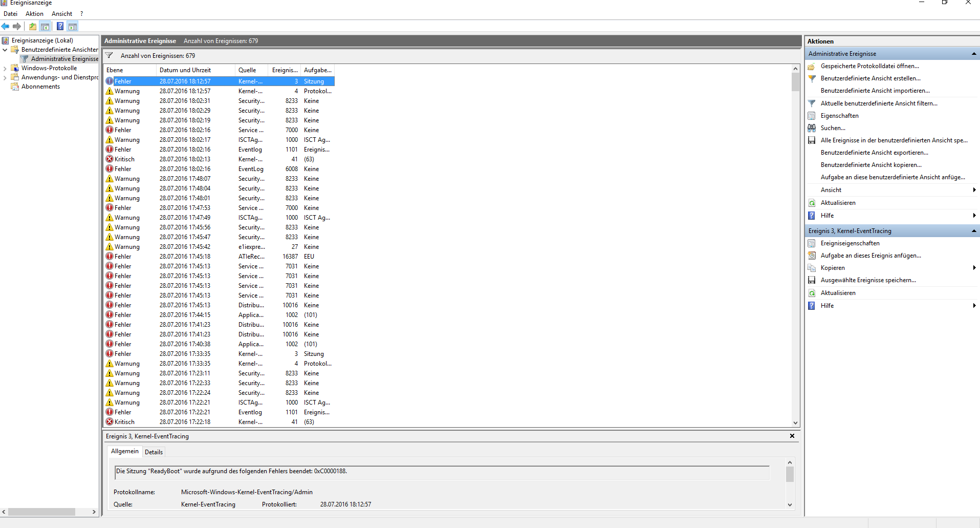Open the Hilfe submenu arrow under Administrative Ereignisse
980x528 pixels.
[x=974, y=216]
